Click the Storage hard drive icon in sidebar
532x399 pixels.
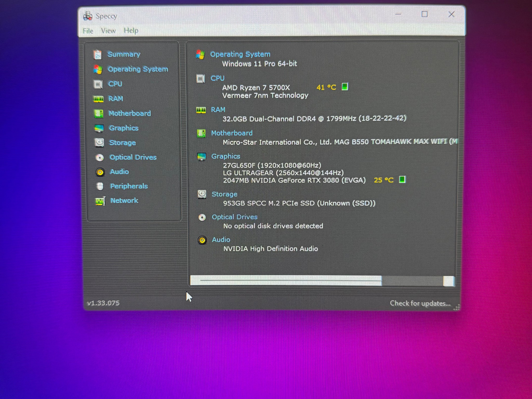99,143
